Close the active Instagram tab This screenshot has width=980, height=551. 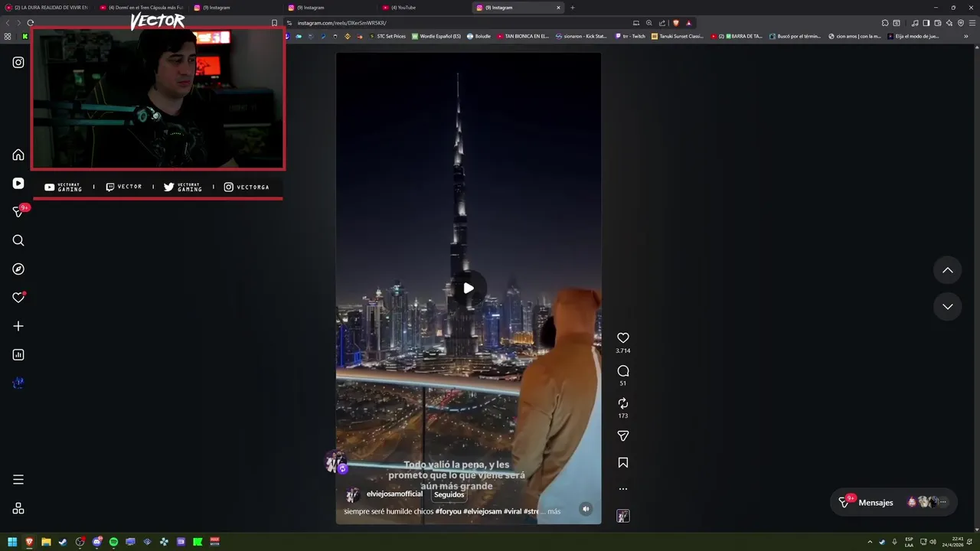pyautogui.click(x=558, y=8)
